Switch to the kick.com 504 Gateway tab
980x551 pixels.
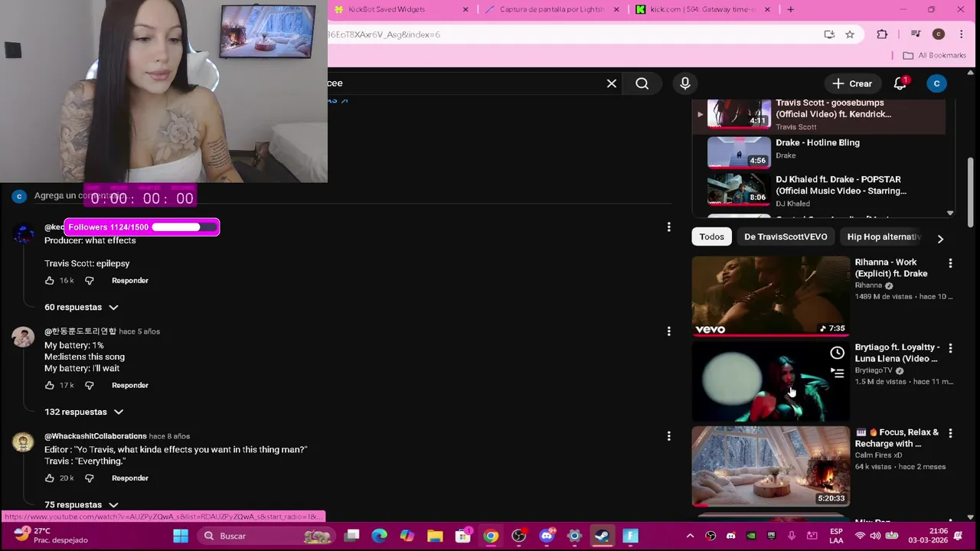pos(701,9)
